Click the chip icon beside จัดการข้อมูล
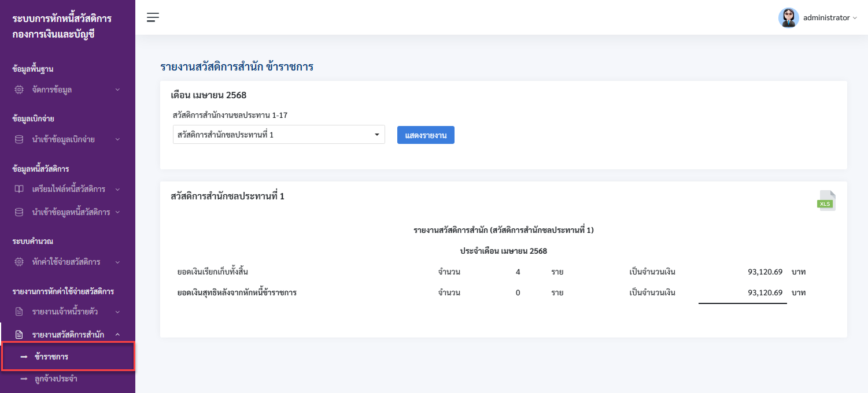This screenshot has height=393, width=868. [19, 90]
